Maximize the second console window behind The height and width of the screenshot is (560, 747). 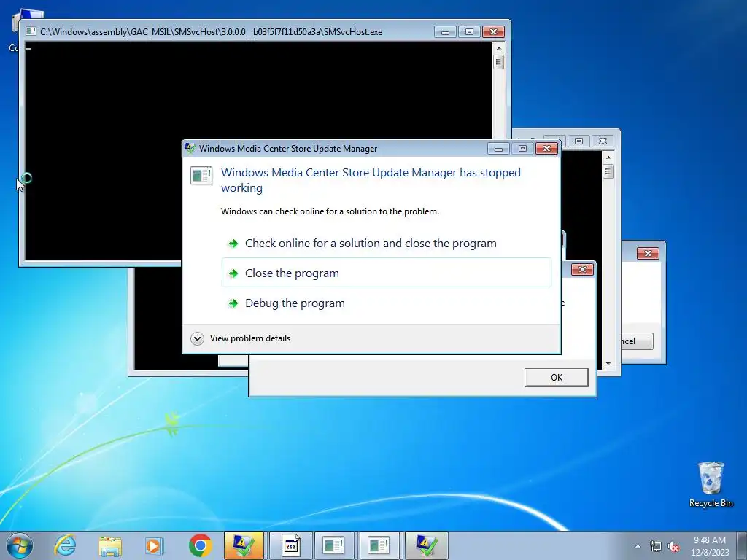coord(578,141)
